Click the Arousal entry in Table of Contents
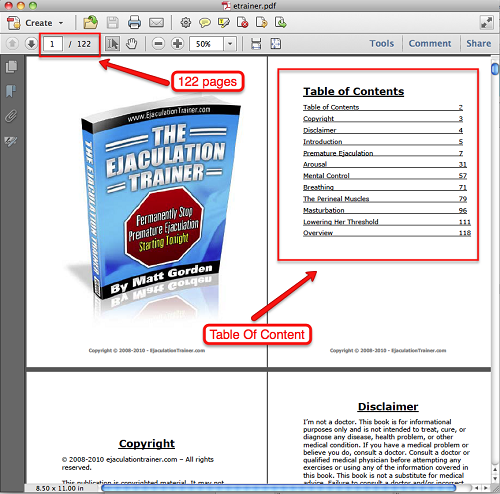 click(x=385, y=164)
